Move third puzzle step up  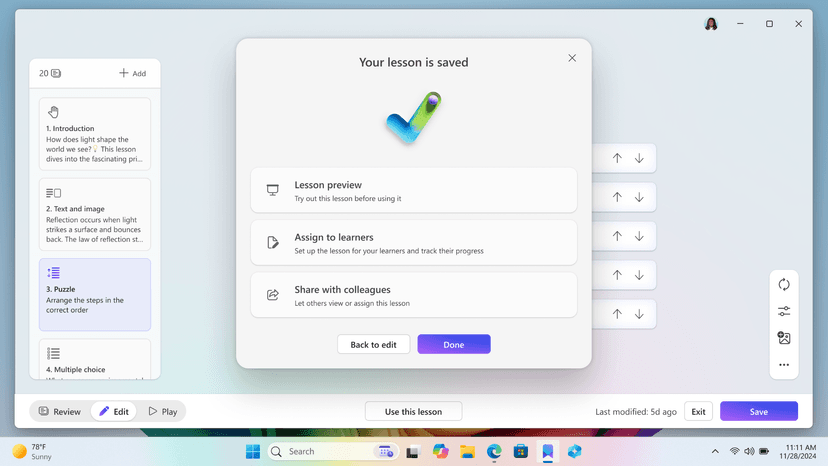tap(617, 236)
